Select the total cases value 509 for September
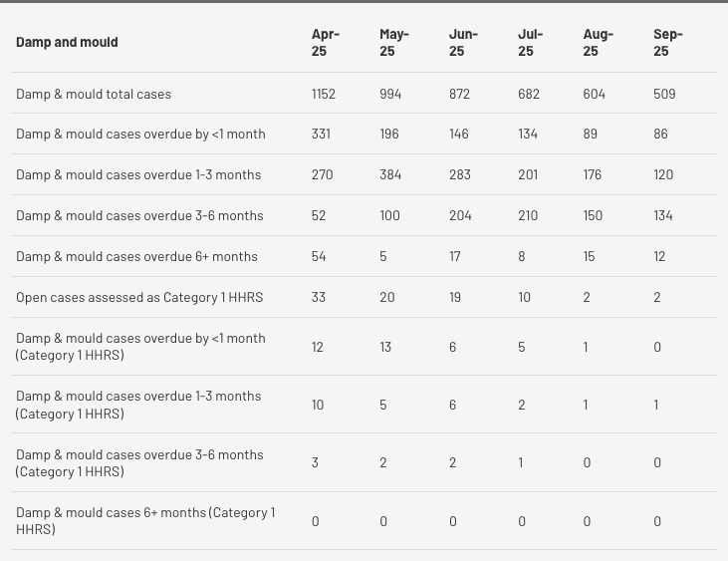The image size is (728, 561). click(664, 94)
